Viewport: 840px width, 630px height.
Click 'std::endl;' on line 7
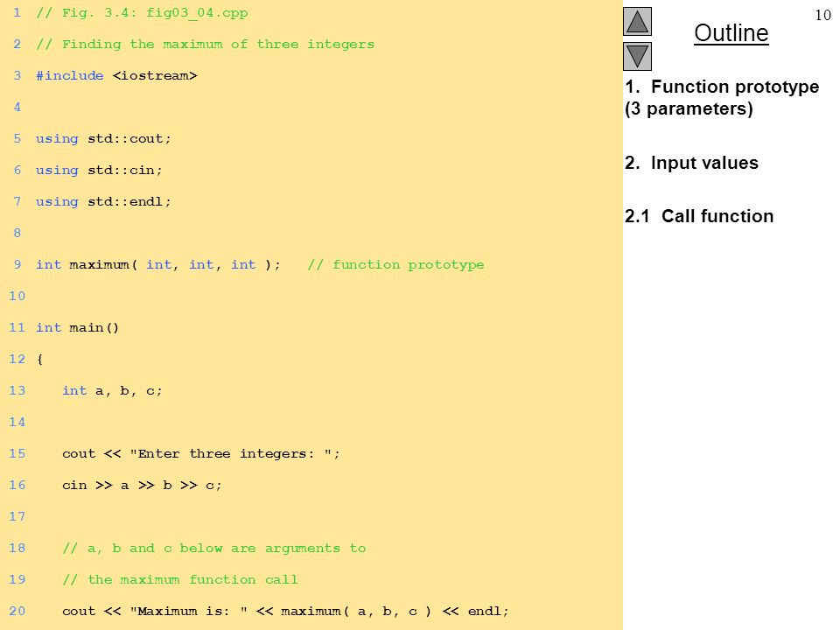[129, 201]
